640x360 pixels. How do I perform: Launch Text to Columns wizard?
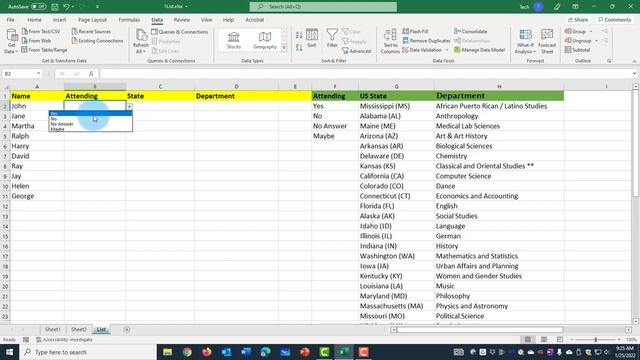390,41
